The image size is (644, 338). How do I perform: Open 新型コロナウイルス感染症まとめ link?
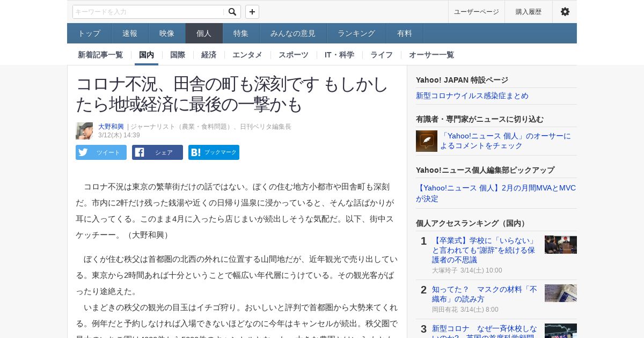pos(472,95)
